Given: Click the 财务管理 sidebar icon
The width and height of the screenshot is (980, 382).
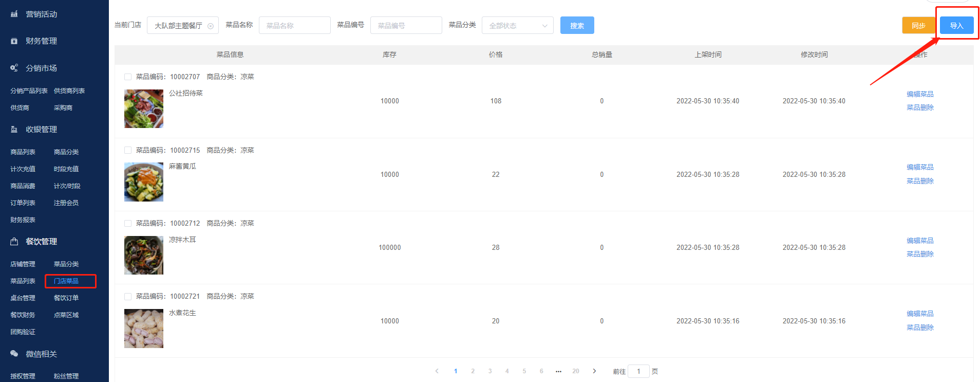Looking at the screenshot, I should pyautogui.click(x=14, y=41).
